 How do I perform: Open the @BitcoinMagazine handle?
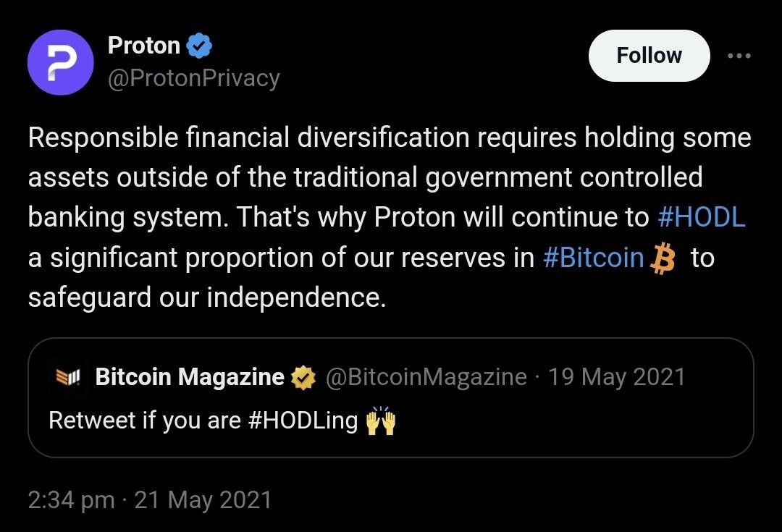click(426, 377)
